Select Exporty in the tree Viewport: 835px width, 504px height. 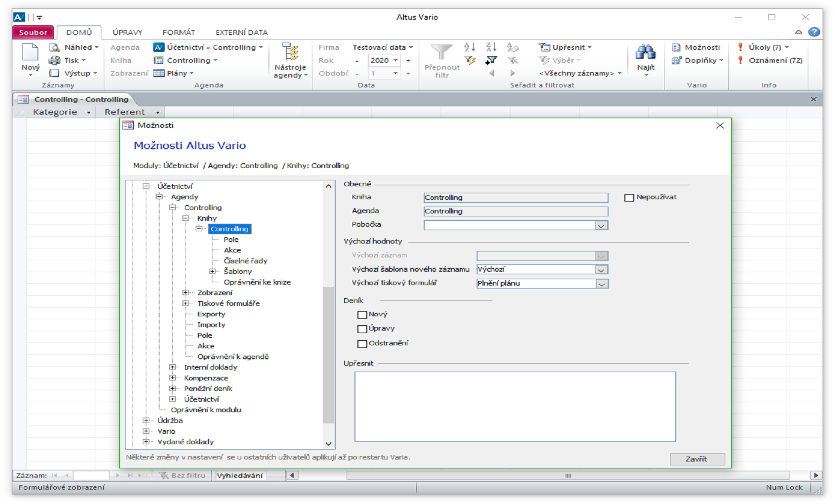point(211,314)
